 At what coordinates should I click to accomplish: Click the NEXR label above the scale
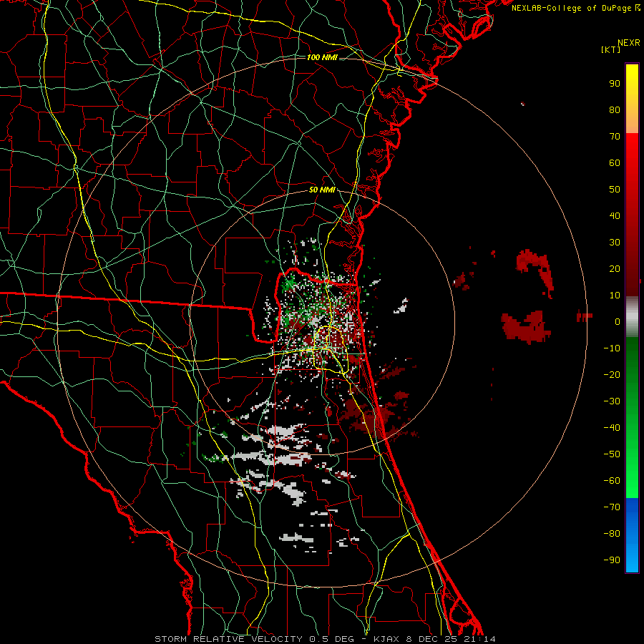pyautogui.click(x=629, y=43)
